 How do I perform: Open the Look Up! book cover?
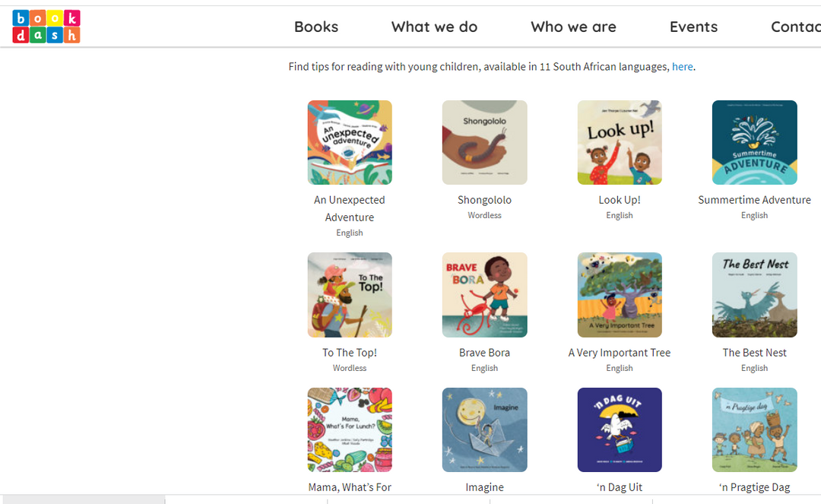[620, 142]
